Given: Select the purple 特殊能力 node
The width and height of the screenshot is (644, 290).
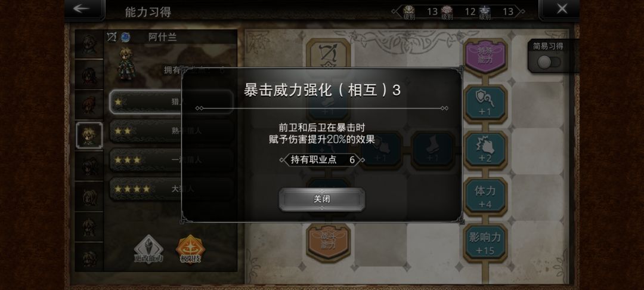Looking at the screenshot, I should coord(485,57).
